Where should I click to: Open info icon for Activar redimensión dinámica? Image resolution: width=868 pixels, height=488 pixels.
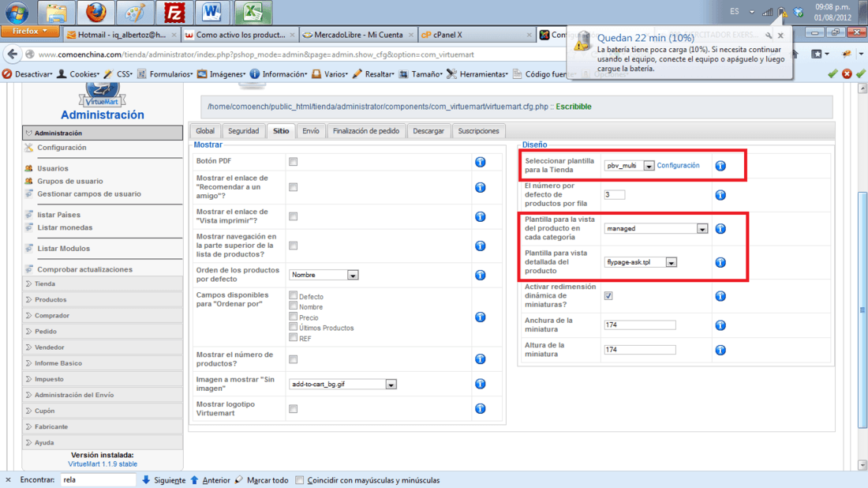[x=720, y=296]
